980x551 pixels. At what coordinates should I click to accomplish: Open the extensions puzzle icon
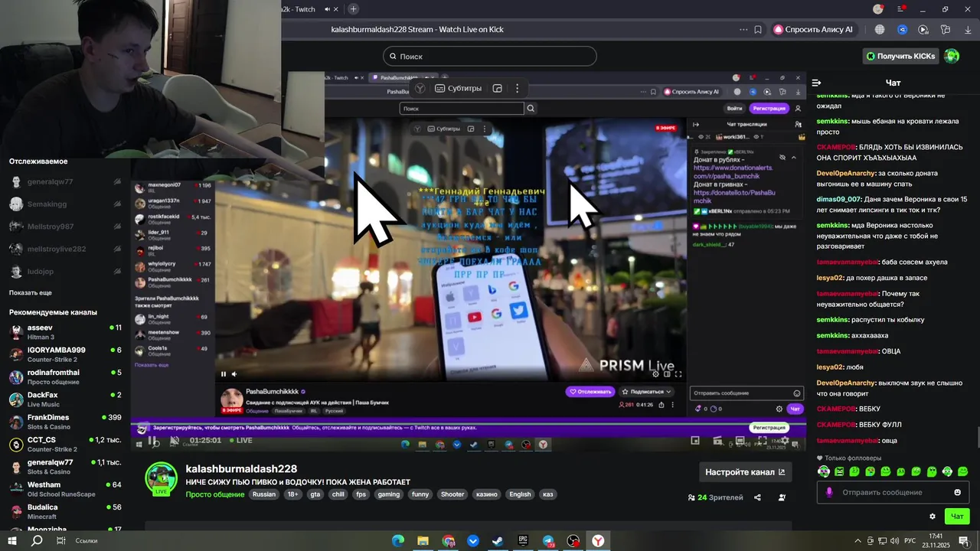click(946, 29)
